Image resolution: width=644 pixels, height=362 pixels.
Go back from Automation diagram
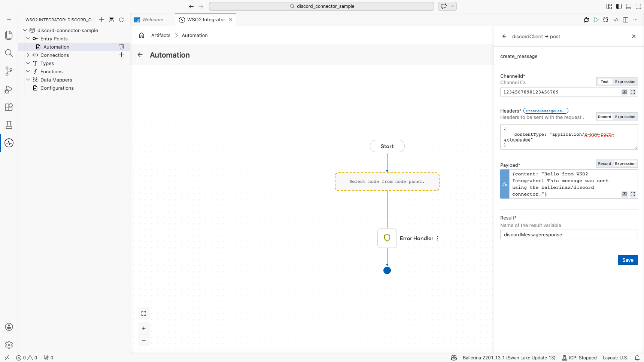(140, 55)
